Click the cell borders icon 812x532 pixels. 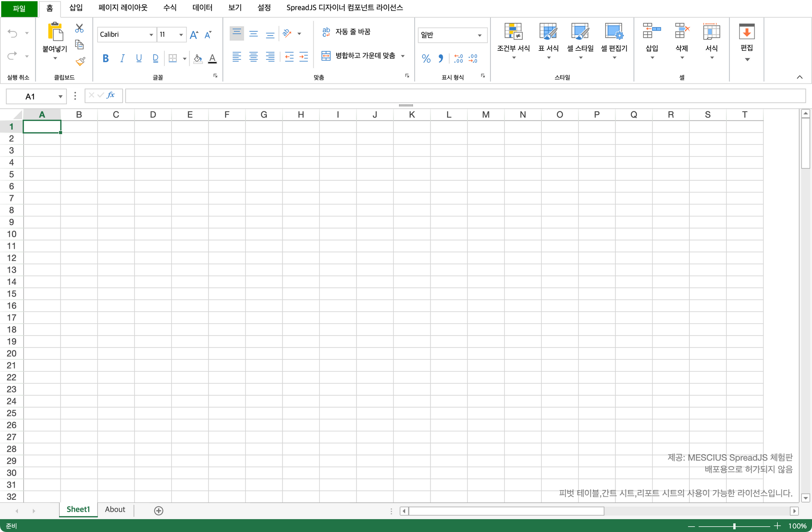point(173,58)
